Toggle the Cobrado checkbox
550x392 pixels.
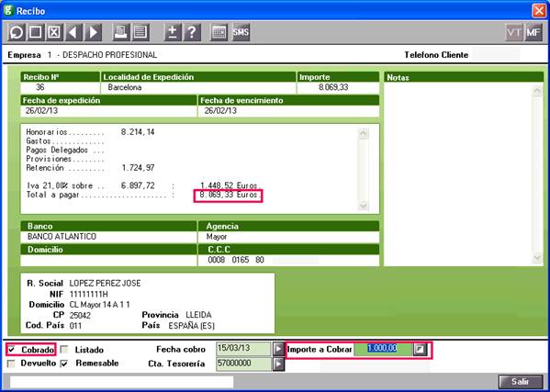point(11,350)
